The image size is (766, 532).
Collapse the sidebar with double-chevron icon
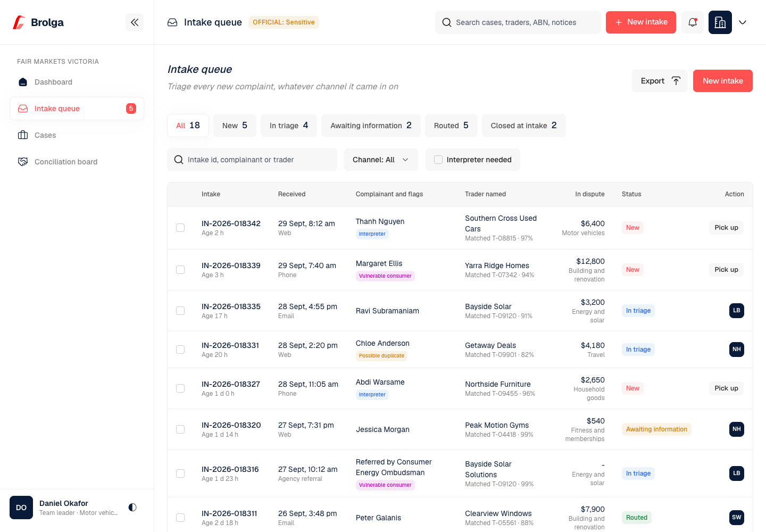(x=135, y=22)
